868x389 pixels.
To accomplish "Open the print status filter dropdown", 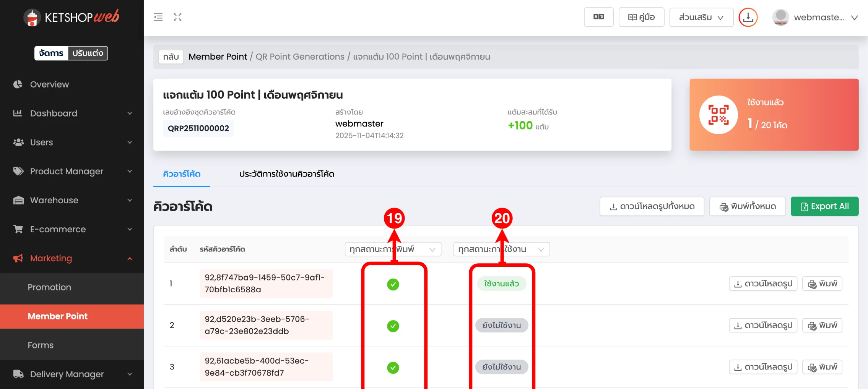I will (x=393, y=250).
